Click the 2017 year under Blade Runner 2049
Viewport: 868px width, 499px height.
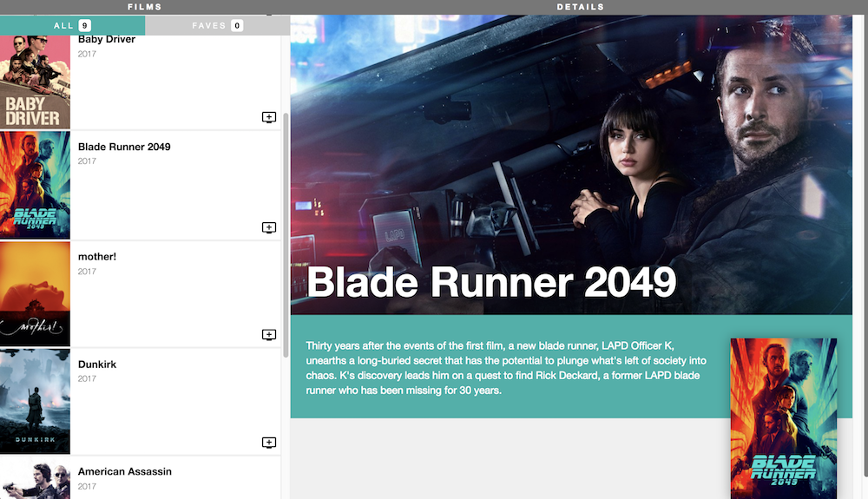click(87, 161)
